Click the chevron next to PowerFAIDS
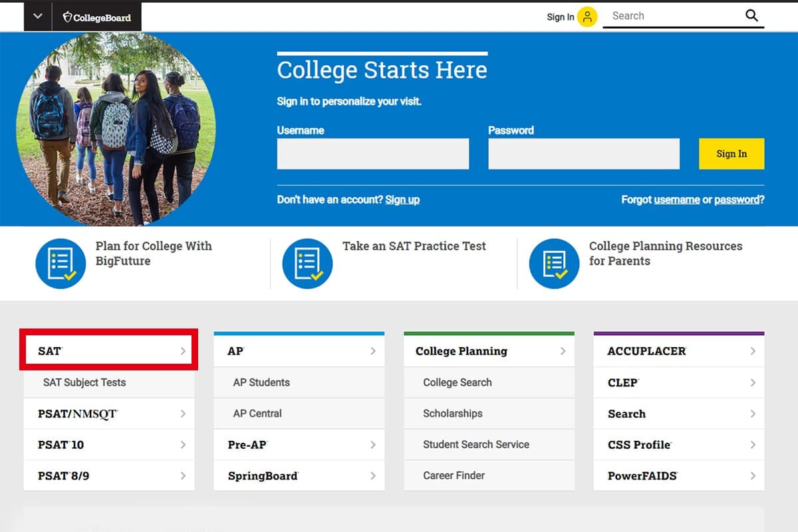 (753, 476)
